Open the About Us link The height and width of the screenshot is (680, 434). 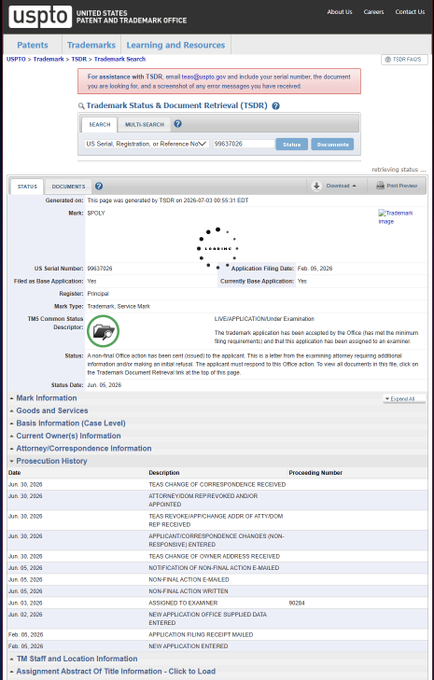(339, 12)
